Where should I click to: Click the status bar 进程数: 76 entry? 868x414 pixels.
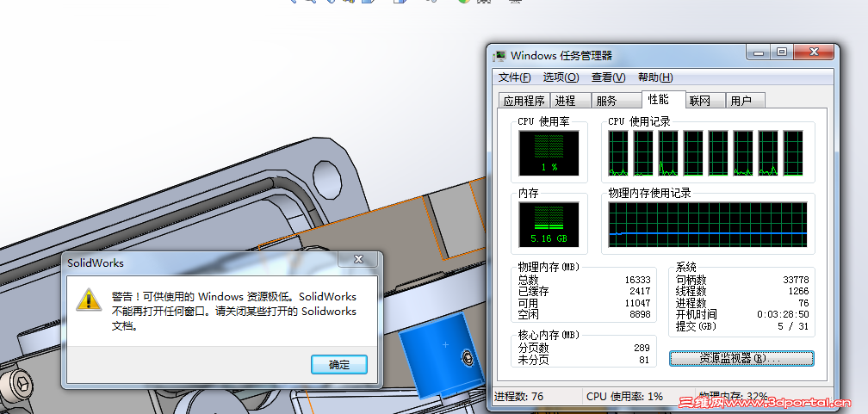point(518,397)
